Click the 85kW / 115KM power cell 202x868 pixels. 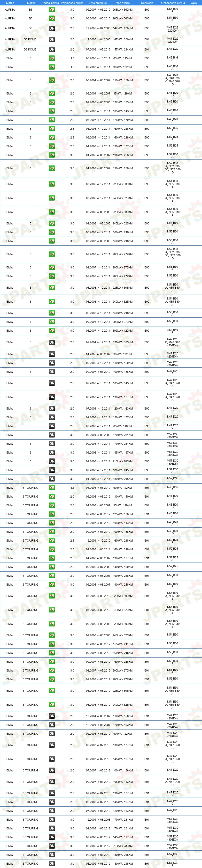click(123, 58)
